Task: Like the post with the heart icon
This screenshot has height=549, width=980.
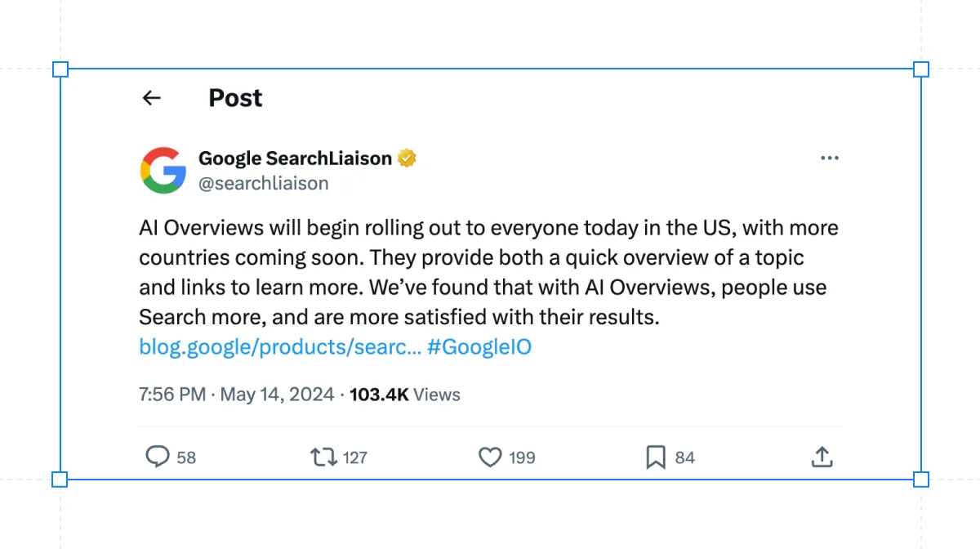Action: (490, 457)
